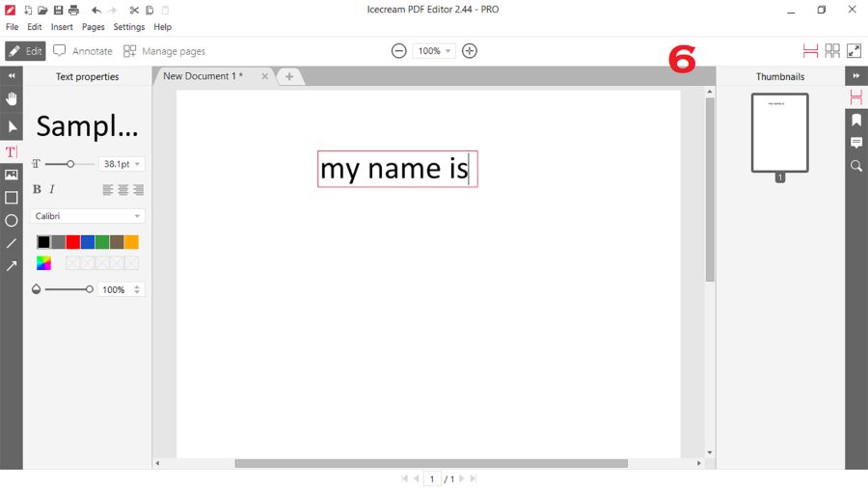Click the opacity slider handle

coord(89,289)
